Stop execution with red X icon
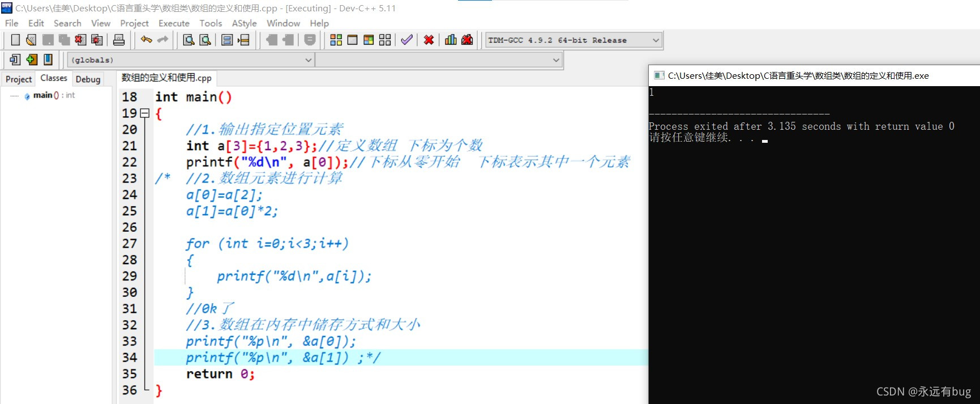The image size is (980, 404). [x=429, y=40]
